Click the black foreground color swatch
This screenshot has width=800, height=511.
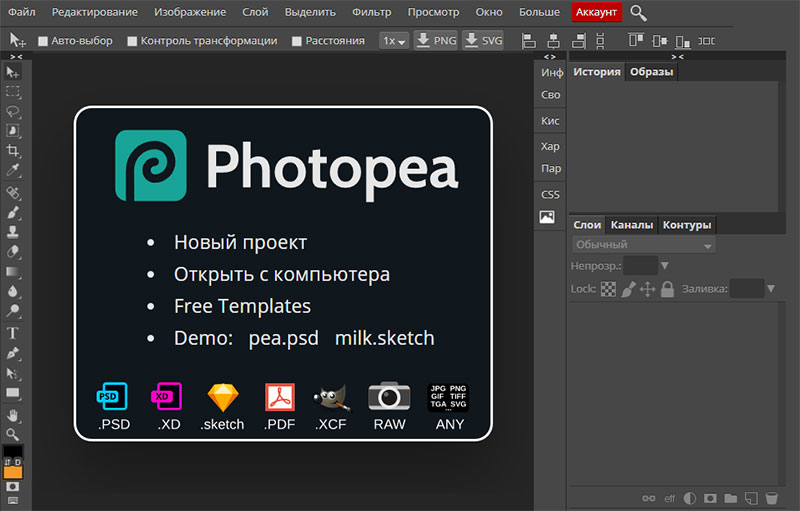[12, 451]
